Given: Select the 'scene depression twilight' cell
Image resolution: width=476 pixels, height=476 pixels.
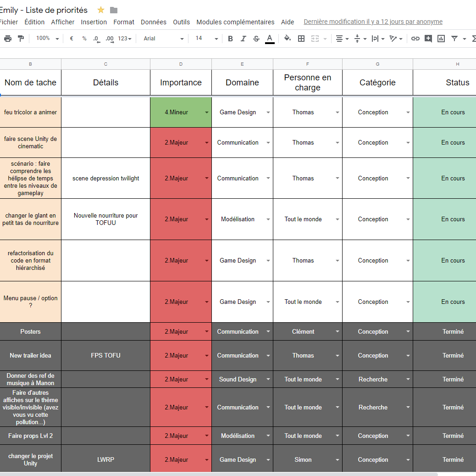Looking at the screenshot, I should point(105,178).
